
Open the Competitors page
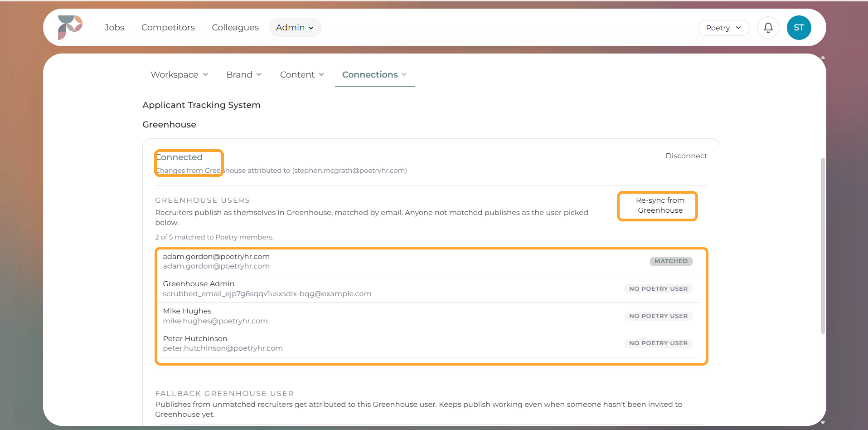pos(168,28)
